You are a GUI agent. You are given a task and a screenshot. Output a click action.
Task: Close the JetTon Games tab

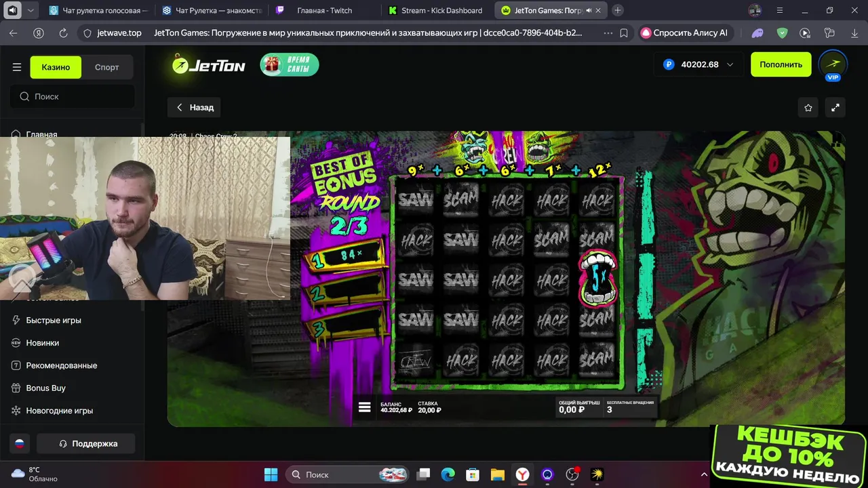[598, 10]
